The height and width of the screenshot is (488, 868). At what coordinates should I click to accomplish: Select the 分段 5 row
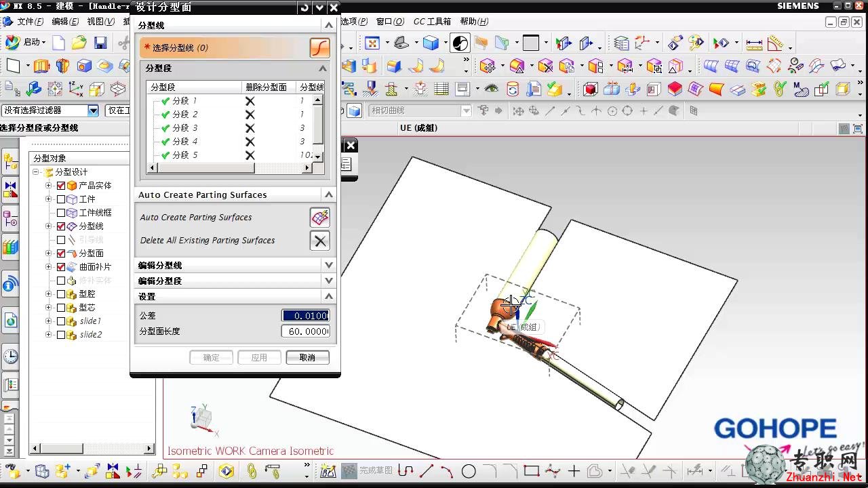tap(230, 155)
